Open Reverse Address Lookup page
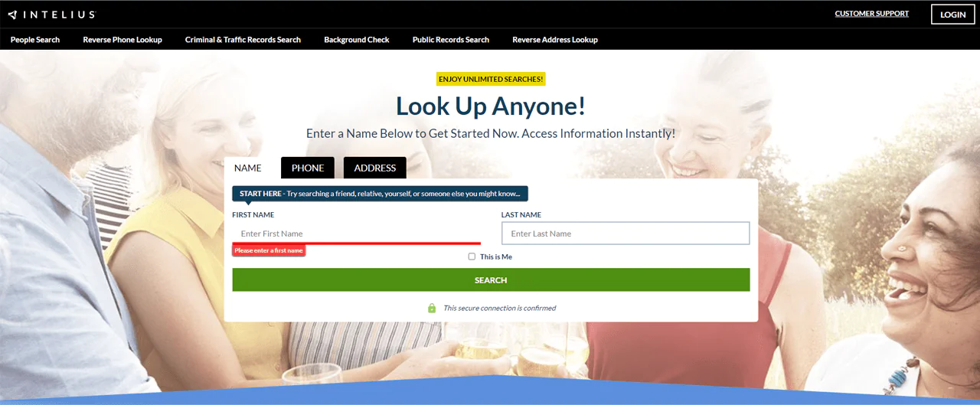 [554, 40]
